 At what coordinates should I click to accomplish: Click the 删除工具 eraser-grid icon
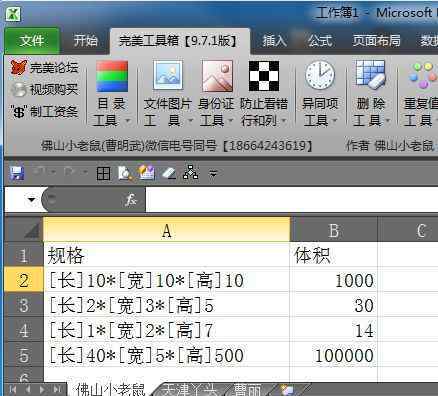[x=370, y=75]
